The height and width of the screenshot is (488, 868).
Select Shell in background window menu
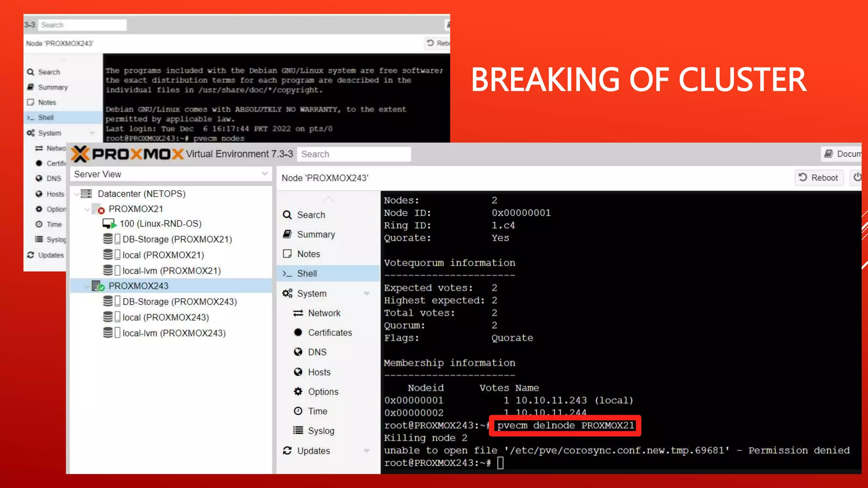pyautogui.click(x=63, y=117)
